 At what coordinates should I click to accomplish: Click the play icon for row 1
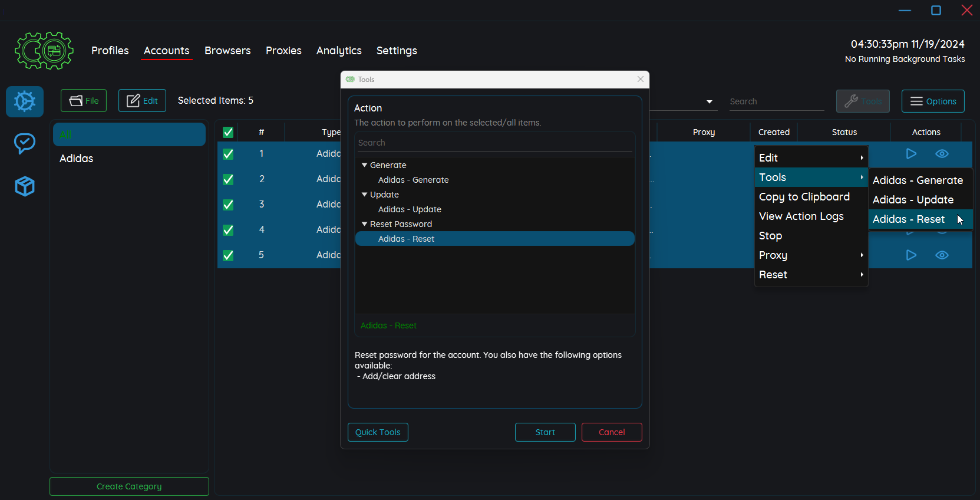tap(911, 154)
